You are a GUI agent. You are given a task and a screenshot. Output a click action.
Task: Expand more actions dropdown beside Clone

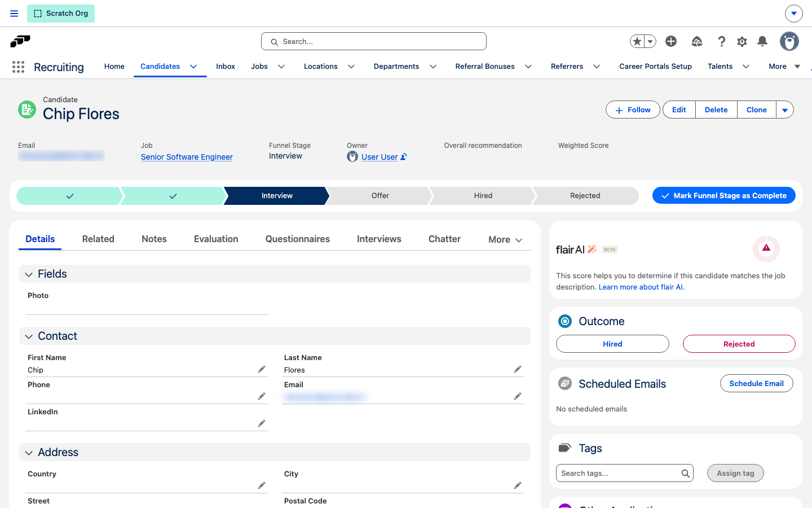tap(785, 110)
